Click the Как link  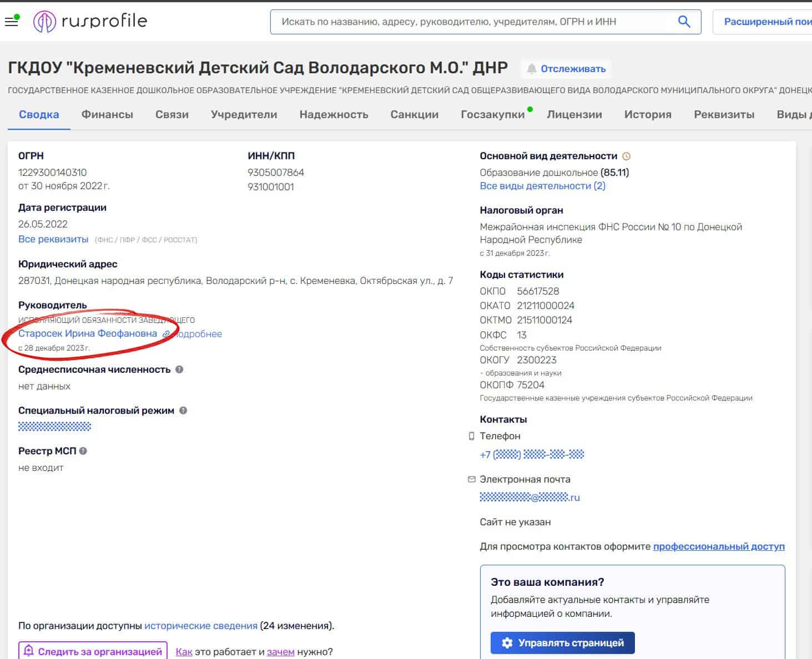pos(184,652)
